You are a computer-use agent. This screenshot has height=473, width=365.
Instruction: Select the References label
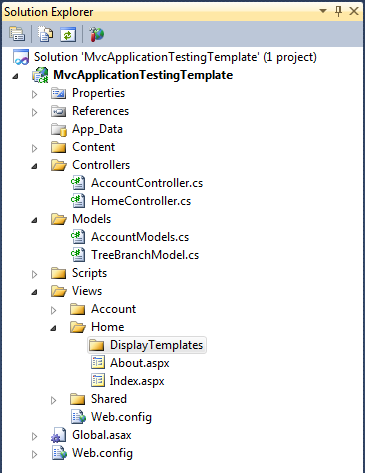(x=101, y=111)
